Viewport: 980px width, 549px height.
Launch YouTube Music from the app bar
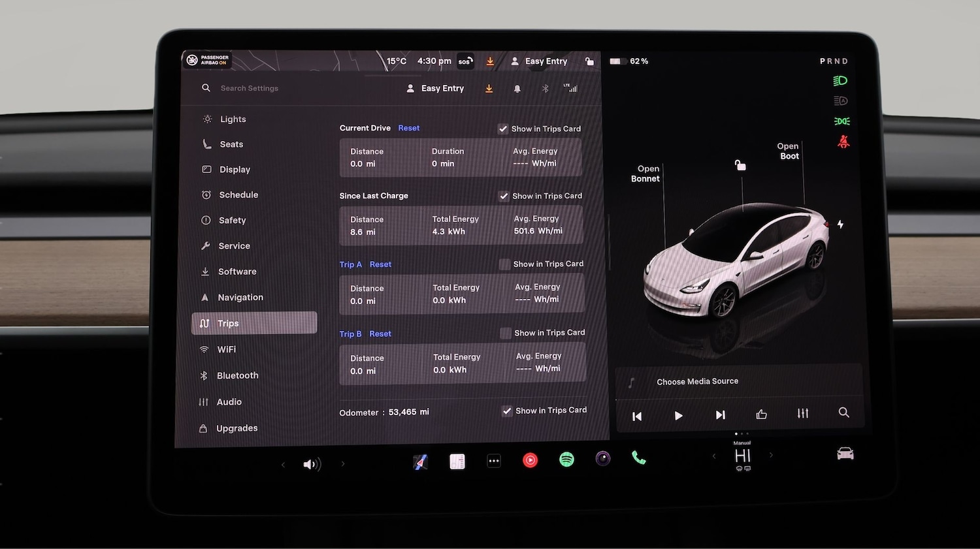tap(530, 460)
